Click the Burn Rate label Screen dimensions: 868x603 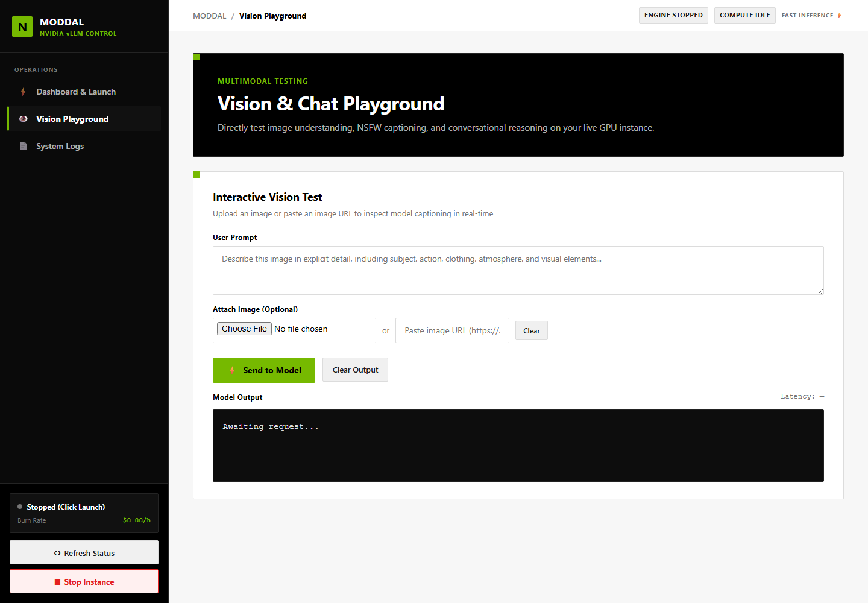pos(31,520)
